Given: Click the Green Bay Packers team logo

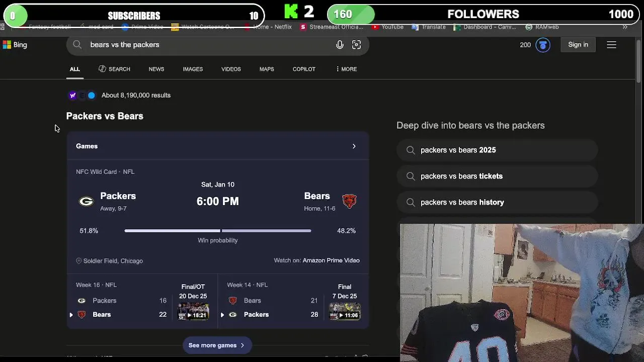Looking at the screenshot, I should point(86,202).
